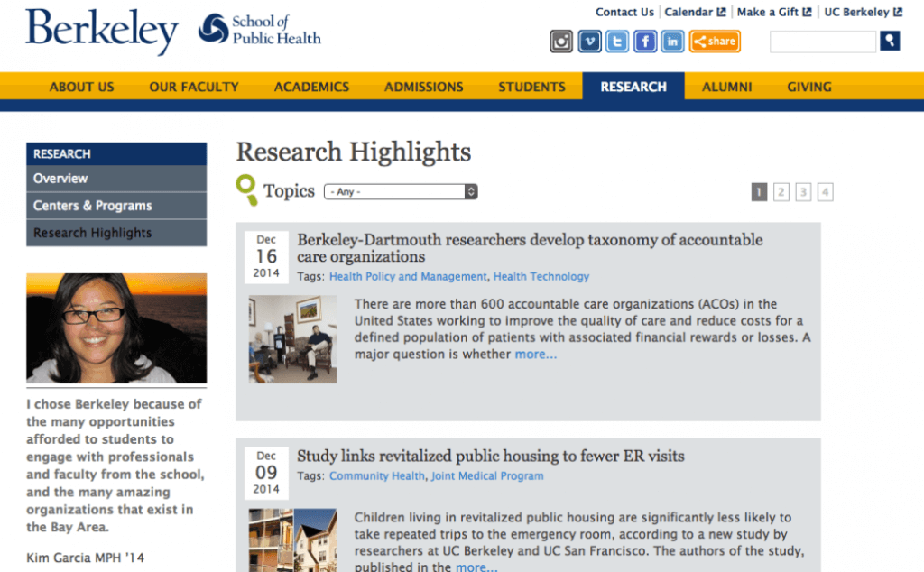Click the ACO article thumbnail photo
Image resolution: width=924 pixels, height=572 pixels.
coord(293,339)
